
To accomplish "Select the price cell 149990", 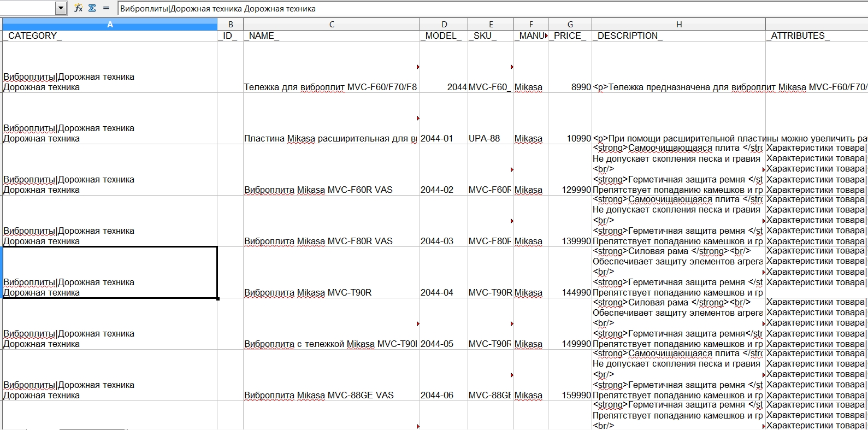I will (570, 323).
